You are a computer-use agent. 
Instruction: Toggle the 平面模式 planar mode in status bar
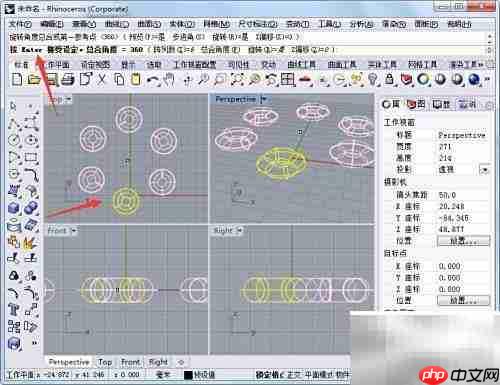pos(319,375)
